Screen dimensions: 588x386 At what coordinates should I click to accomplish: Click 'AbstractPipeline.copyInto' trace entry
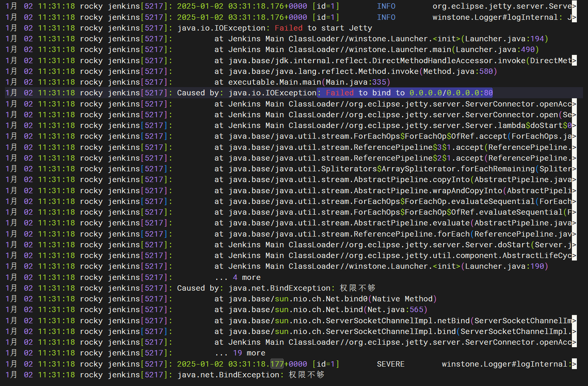412,180
